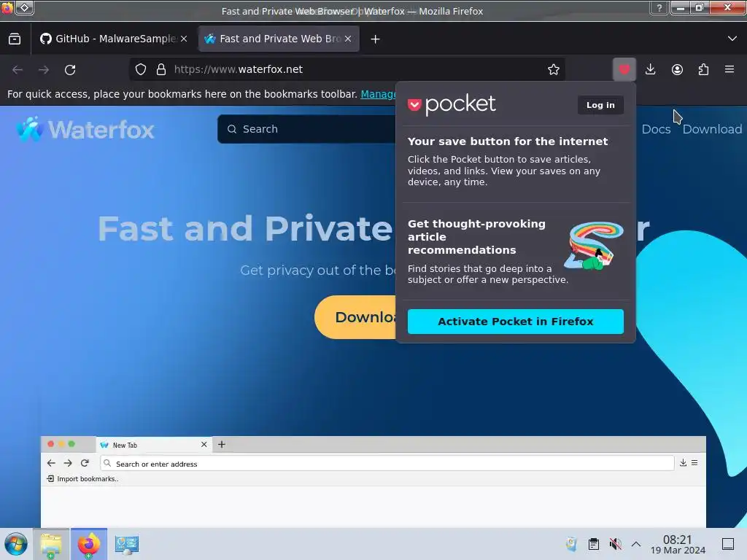Image resolution: width=747 pixels, height=560 pixels.
Task: Open the Windows Start menu
Action: [x=16, y=544]
